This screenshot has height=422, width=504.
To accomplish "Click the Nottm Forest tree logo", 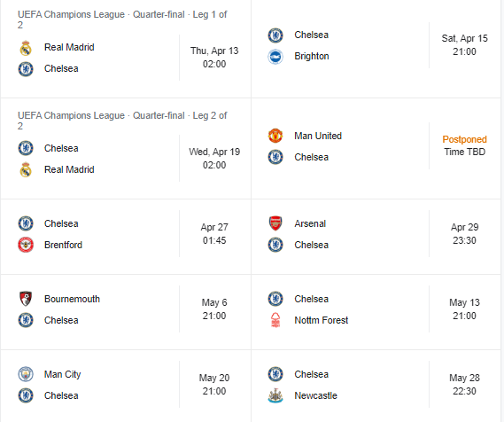I will pos(275,320).
